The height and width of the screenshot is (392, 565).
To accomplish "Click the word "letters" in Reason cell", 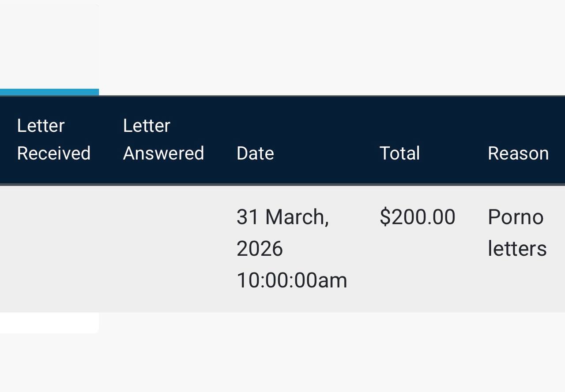I will [517, 249].
